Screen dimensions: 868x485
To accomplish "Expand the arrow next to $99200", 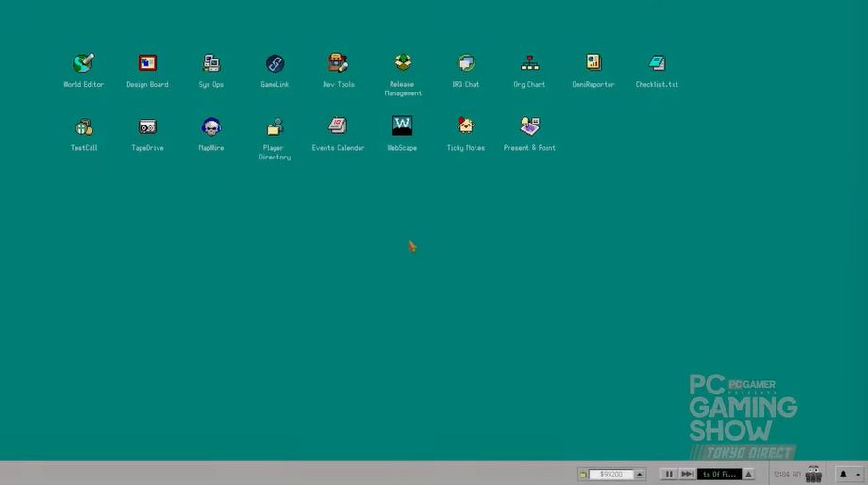I will [640, 475].
